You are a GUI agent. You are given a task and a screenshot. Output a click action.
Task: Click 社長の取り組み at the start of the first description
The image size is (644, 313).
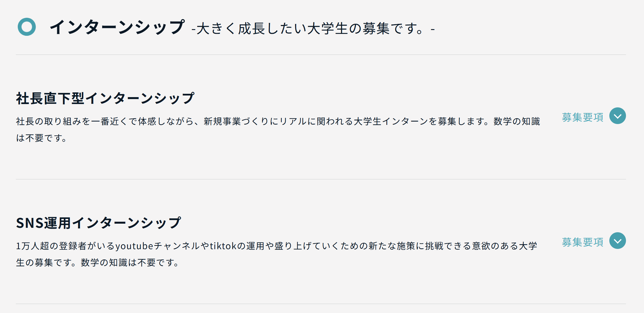click(49, 121)
